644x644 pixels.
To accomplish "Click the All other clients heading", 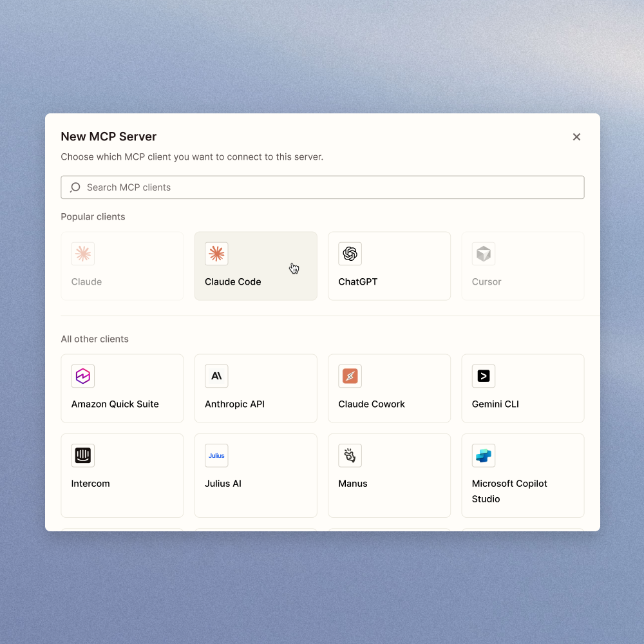I will pyautogui.click(x=95, y=339).
